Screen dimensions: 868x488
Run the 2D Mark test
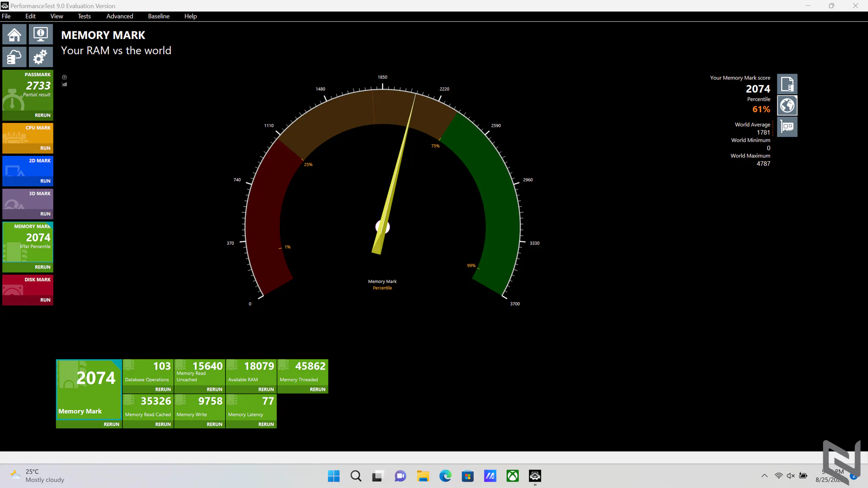click(x=45, y=181)
